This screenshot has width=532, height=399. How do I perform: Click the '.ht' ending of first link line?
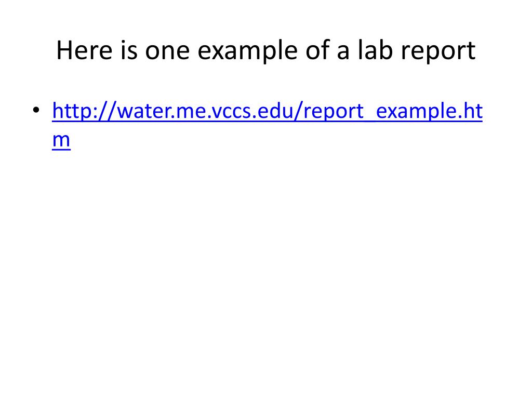tap(470, 111)
